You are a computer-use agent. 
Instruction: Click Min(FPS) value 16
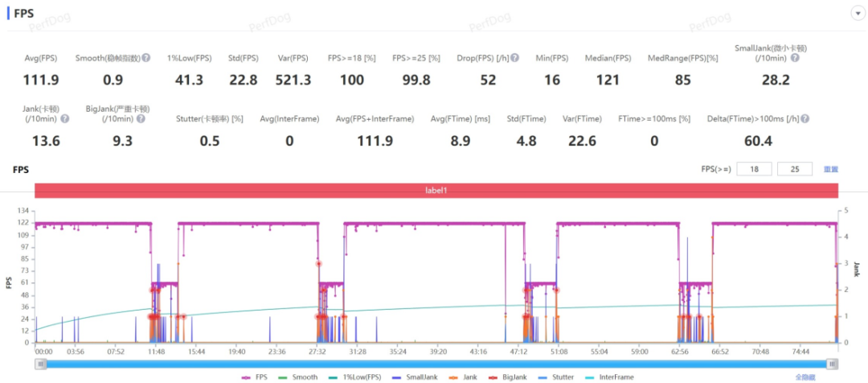tap(552, 80)
